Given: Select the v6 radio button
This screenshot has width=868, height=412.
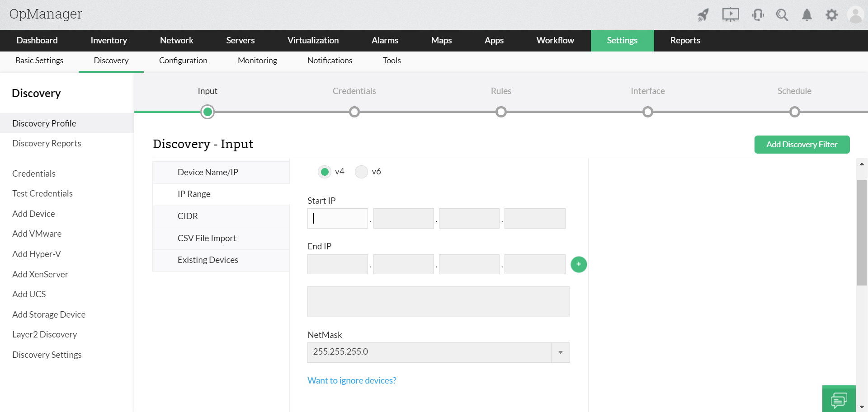Looking at the screenshot, I should [361, 172].
